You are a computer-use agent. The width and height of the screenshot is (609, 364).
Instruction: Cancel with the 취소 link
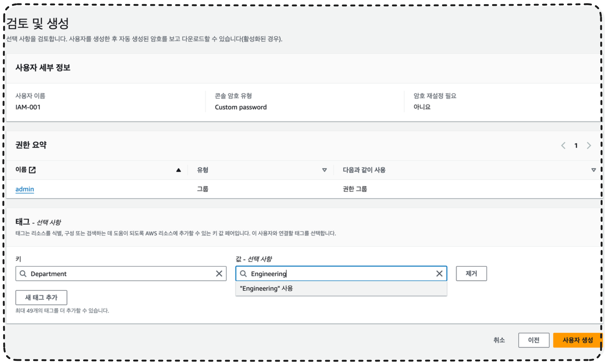tap(499, 340)
